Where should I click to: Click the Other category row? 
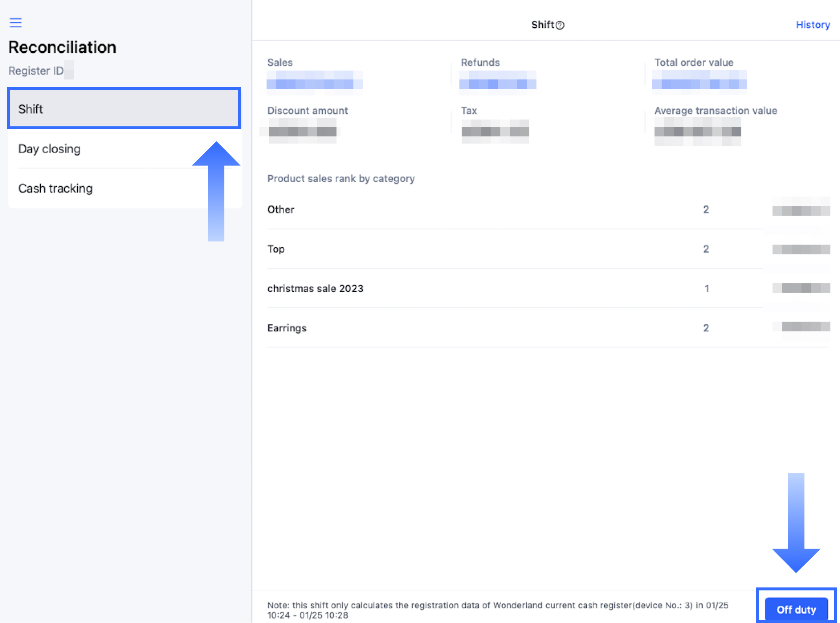pos(281,209)
